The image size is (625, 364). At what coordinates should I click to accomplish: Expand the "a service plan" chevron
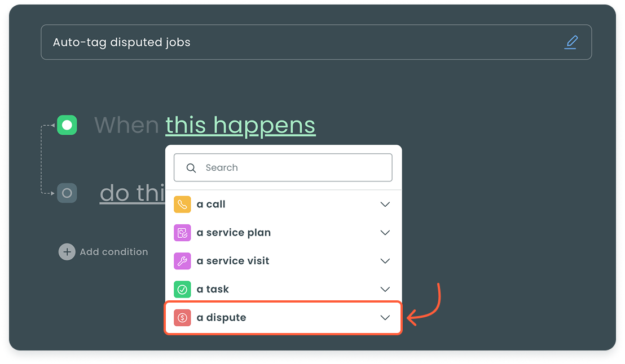coord(385,233)
